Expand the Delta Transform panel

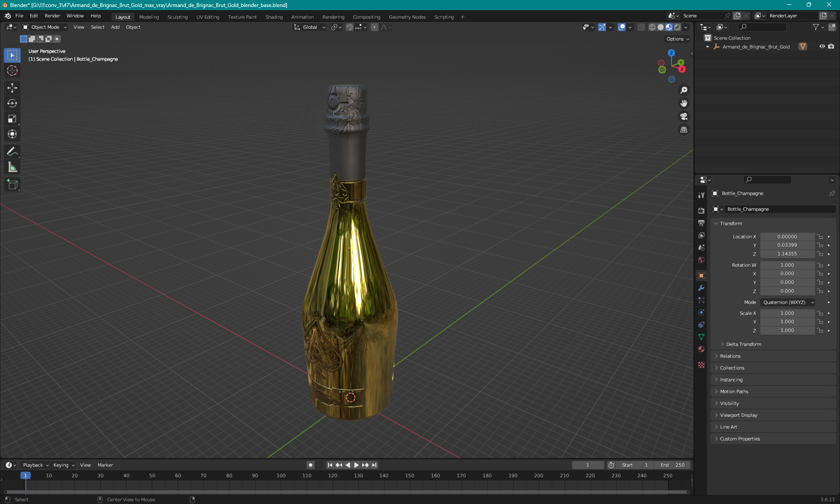(x=743, y=344)
